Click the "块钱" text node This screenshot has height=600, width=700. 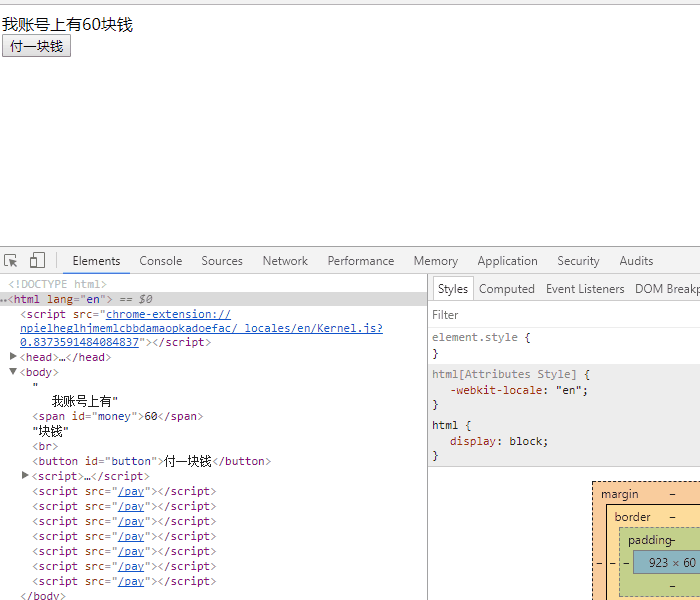tap(50, 431)
